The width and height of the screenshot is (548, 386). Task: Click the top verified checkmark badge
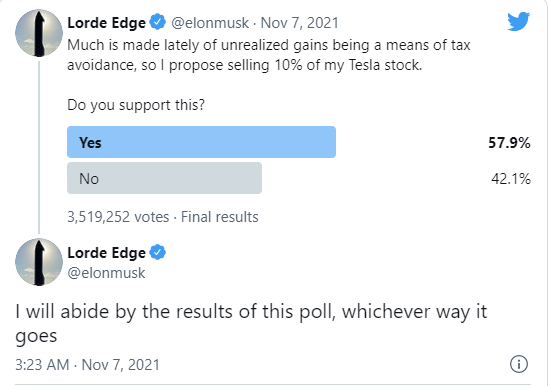click(x=158, y=22)
